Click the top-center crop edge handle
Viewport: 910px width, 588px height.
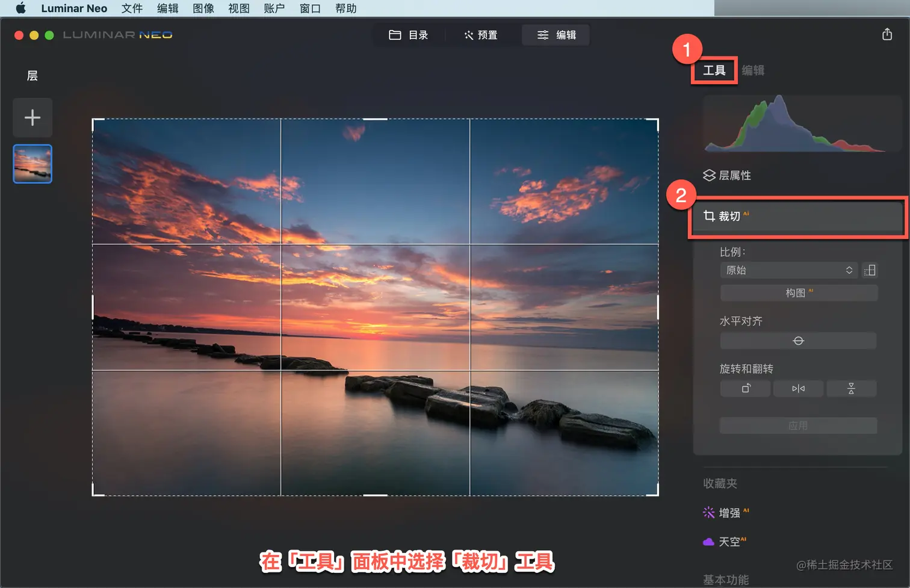pos(375,119)
